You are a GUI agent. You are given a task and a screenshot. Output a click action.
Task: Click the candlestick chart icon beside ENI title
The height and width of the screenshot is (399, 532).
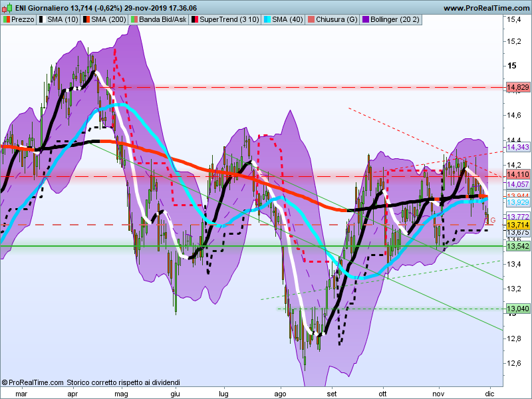7,8
